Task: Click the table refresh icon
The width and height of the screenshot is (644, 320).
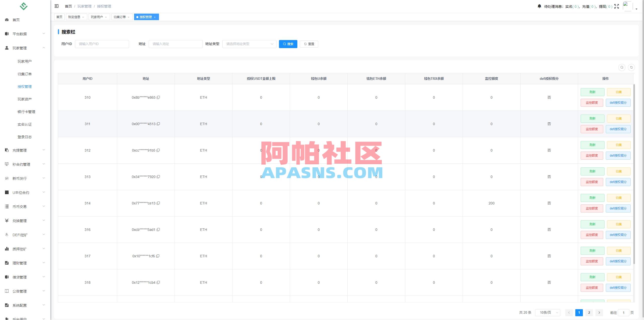Action: click(x=631, y=67)
